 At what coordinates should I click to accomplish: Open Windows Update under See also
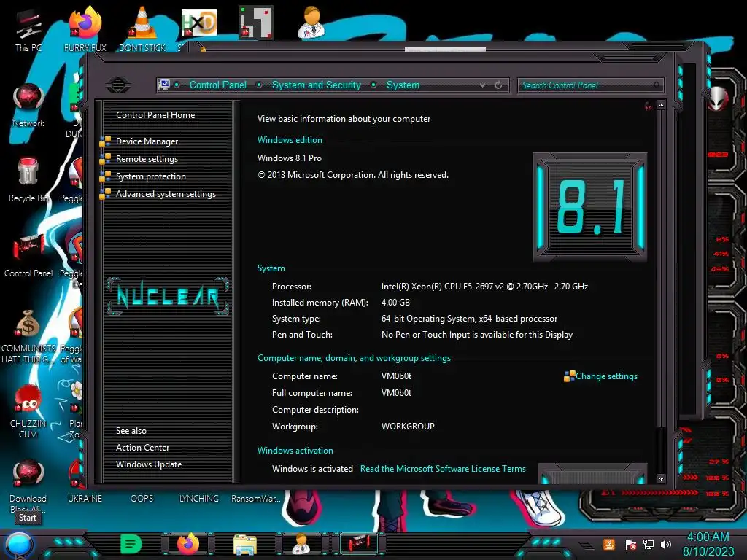point(149,464)
